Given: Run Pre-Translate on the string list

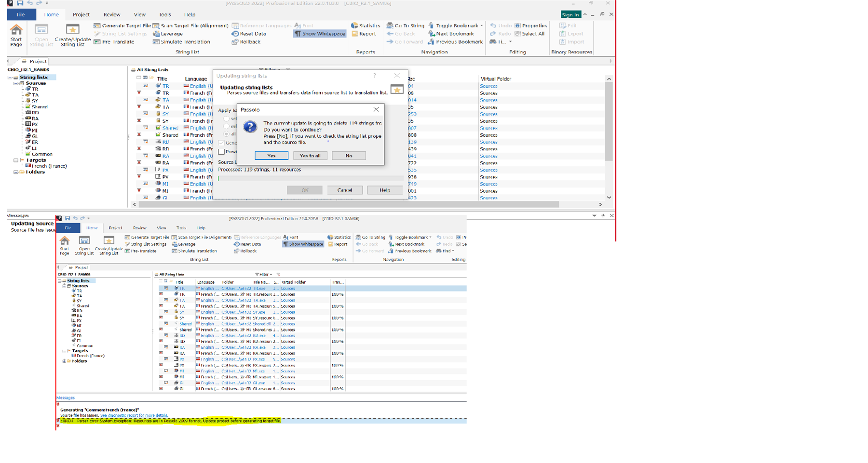Looking at the screenshot, I should pyautogui.click(x=117, y=42).
